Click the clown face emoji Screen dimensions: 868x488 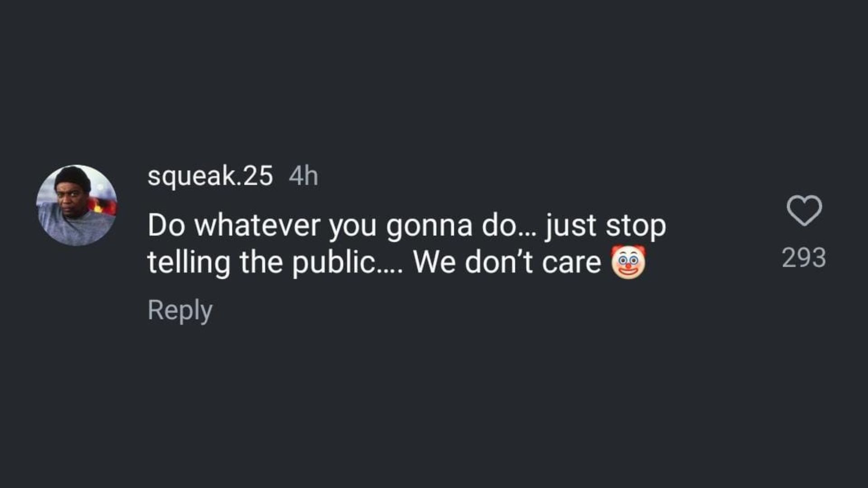(628, 262)
